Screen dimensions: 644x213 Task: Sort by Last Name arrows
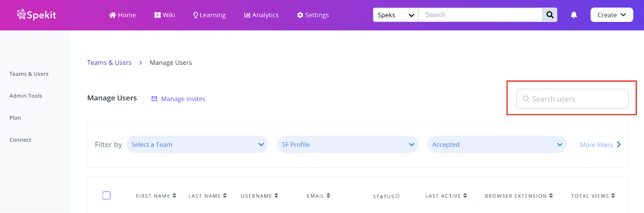(225, 196)
